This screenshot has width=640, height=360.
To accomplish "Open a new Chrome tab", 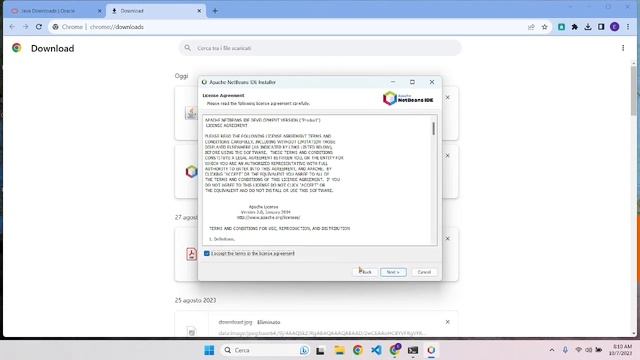I will pos(215,11).
